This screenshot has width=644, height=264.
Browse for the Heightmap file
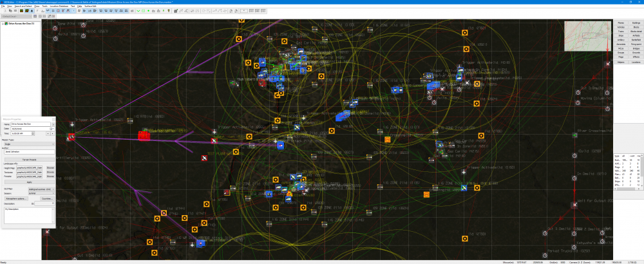click(x=50, y=167)
